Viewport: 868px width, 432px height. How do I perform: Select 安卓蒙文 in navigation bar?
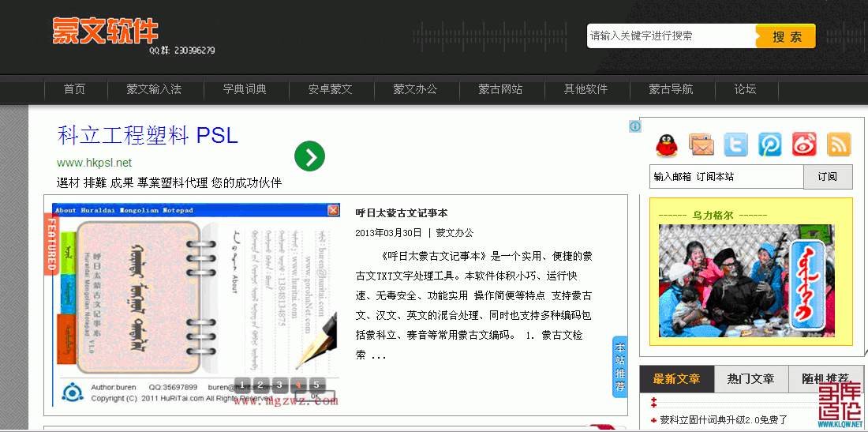(x=330, y=89)
